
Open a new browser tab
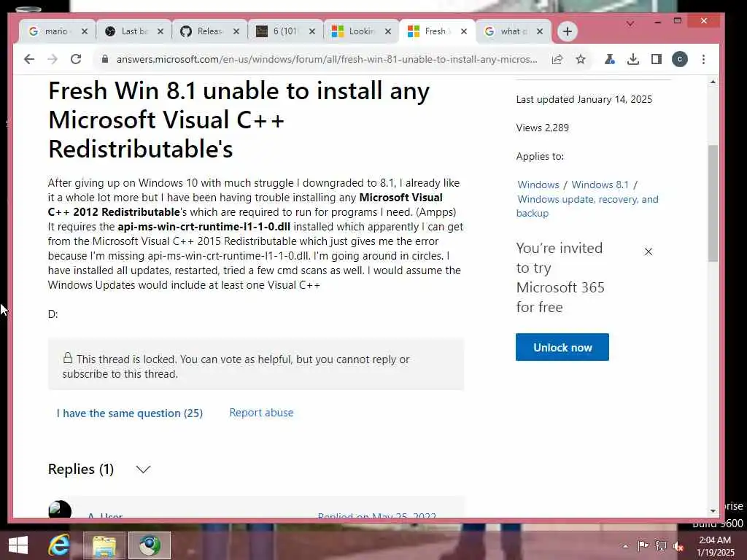pyautogui.click(x=567, y=31)
